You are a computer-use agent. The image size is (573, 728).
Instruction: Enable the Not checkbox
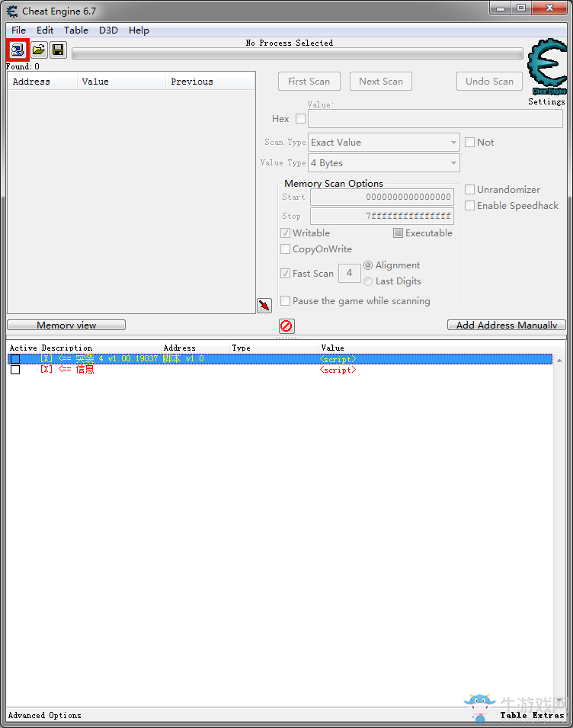pyautogui.click(x=469, y=143)
